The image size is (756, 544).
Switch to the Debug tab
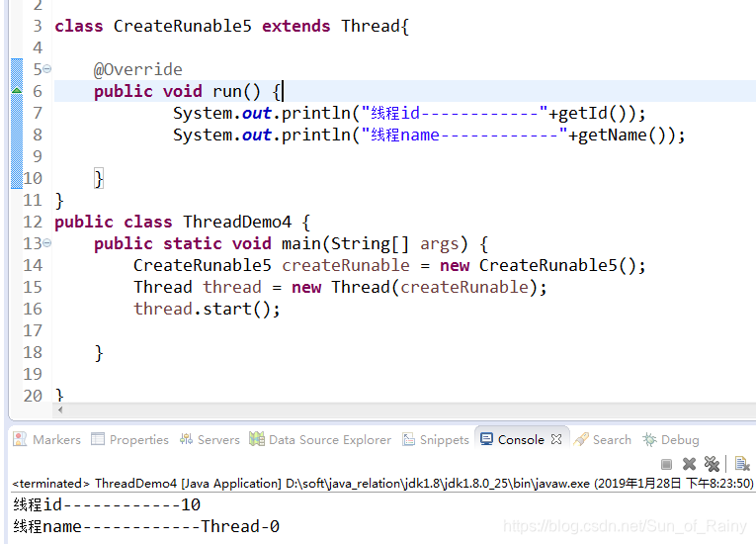coord(671,440)
